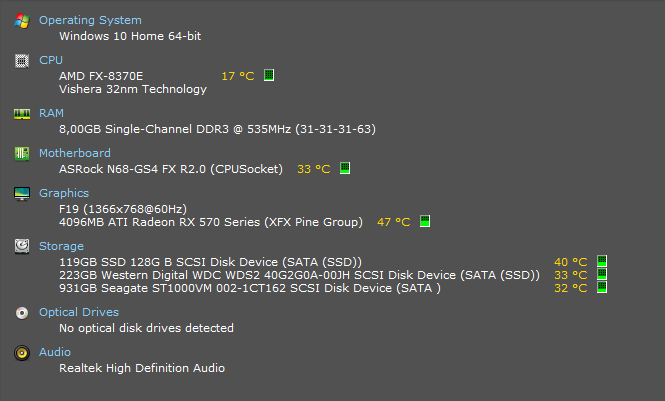Click the Audio speaker icon

[x=22, y=353]
